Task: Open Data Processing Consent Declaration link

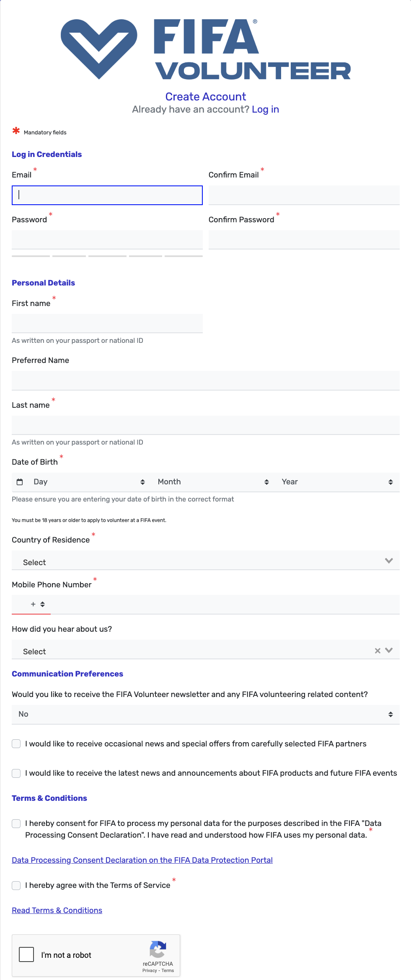Action: [x=142, y=860]
